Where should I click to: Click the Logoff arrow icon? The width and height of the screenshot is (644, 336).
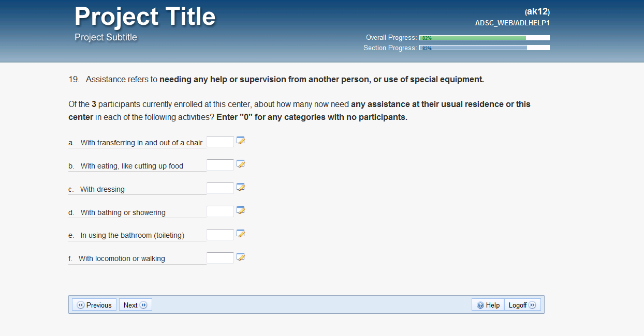pyautogui.click(x=532, y=305)
